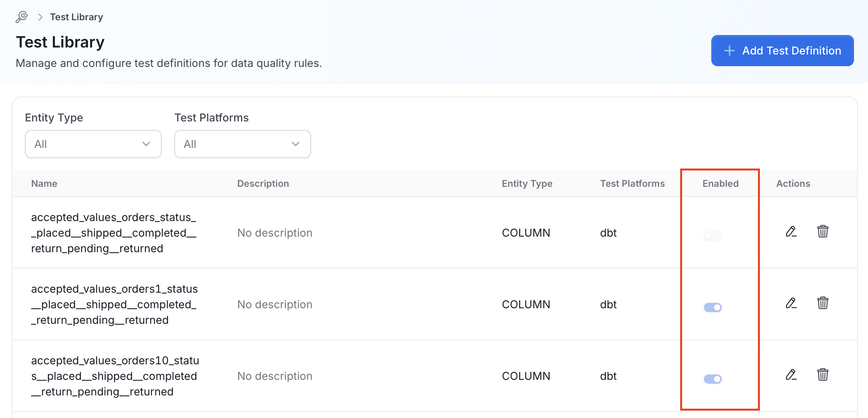Click the Description column header

coord(263,184)
